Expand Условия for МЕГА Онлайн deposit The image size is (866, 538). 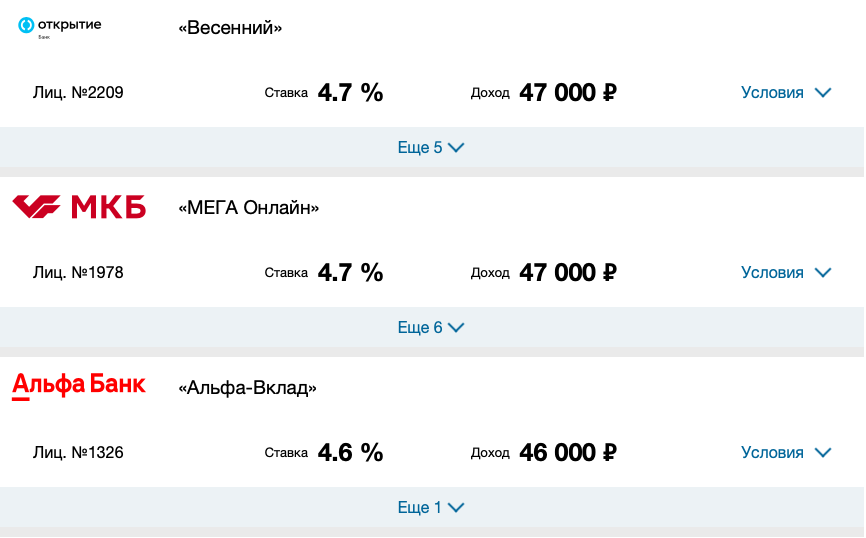[786, 272]
